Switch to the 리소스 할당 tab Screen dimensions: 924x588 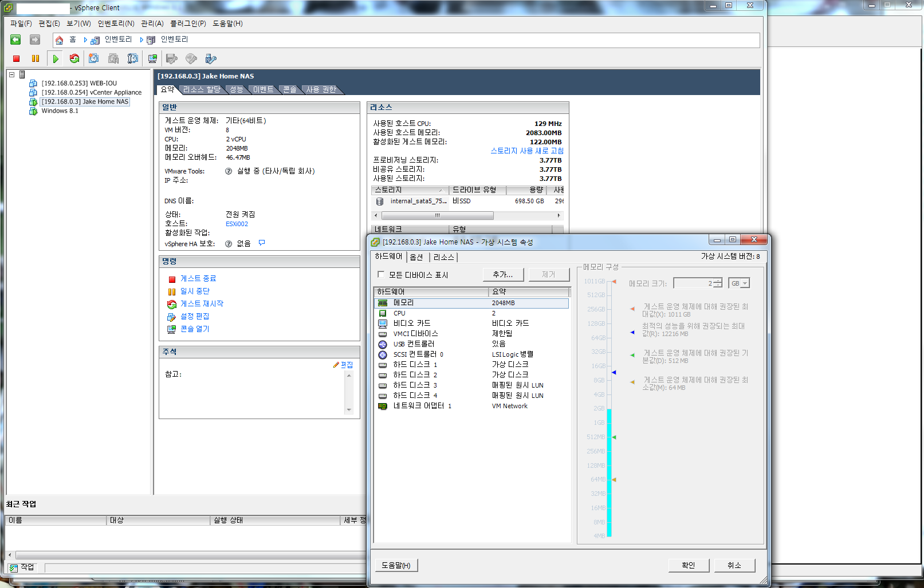tap(202, 90)
